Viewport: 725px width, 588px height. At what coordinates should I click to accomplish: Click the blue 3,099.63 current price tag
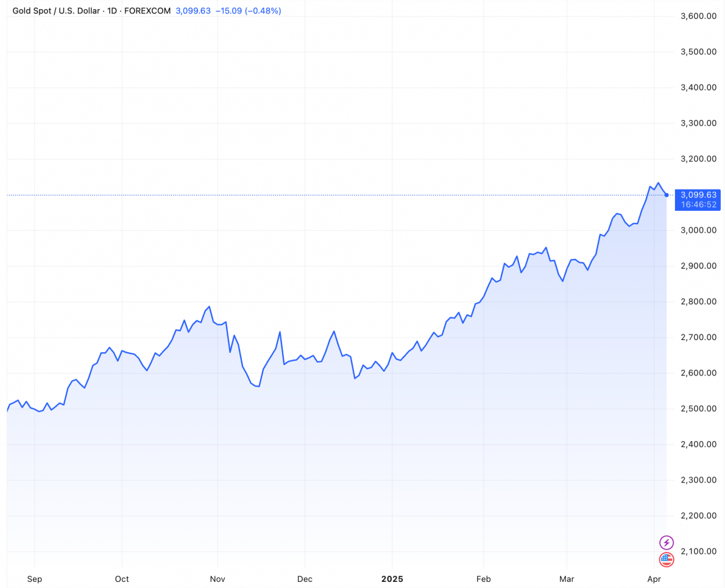tap(698, 195)
